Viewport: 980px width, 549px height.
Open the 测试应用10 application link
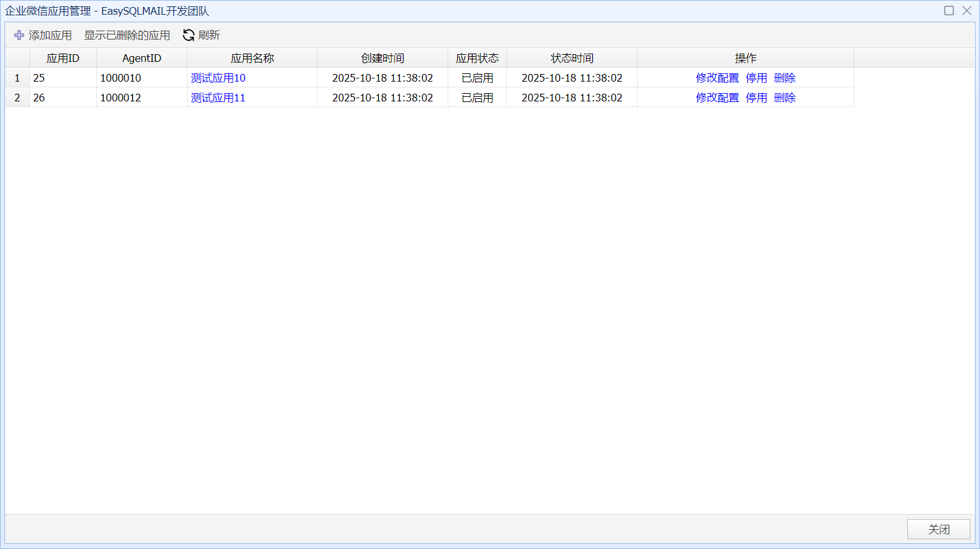pos(218,78)
